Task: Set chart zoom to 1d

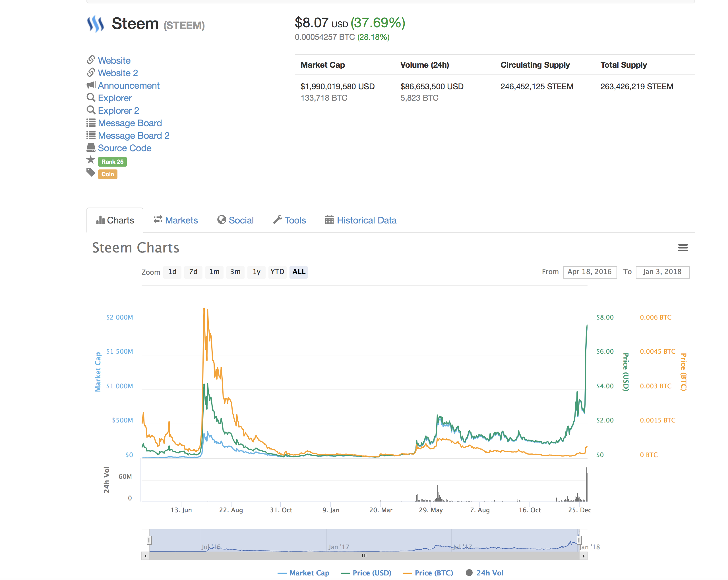Action: (x=172, y=272)
